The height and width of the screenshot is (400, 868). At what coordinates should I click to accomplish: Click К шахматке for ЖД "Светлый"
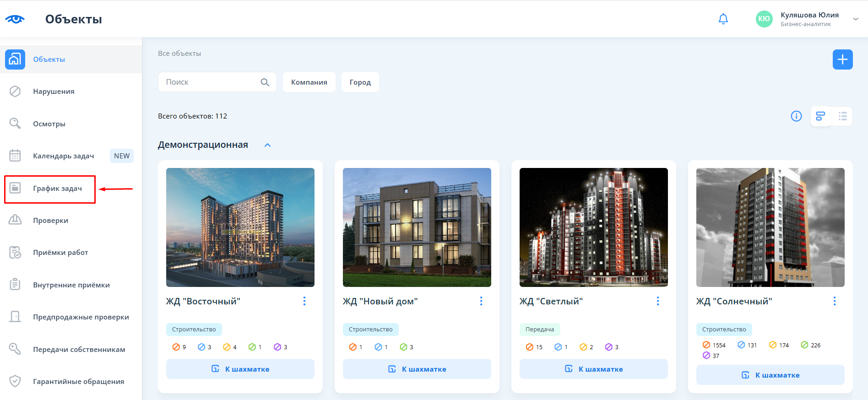tap(593, 369)
